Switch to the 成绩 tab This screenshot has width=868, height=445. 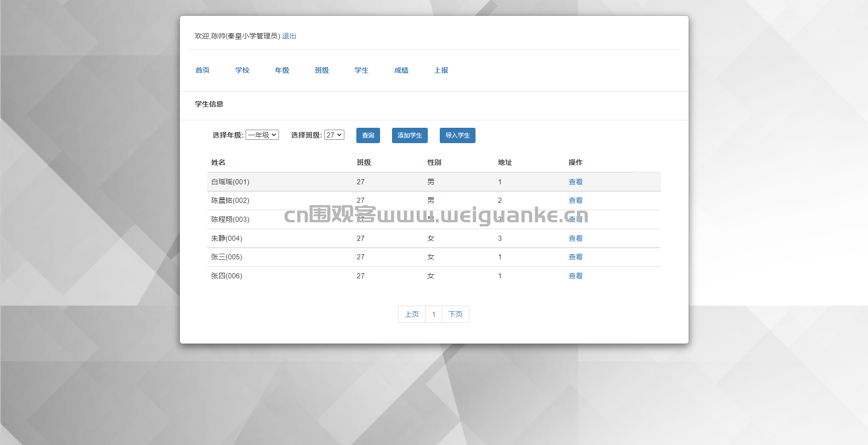click(x=401, y=70)
